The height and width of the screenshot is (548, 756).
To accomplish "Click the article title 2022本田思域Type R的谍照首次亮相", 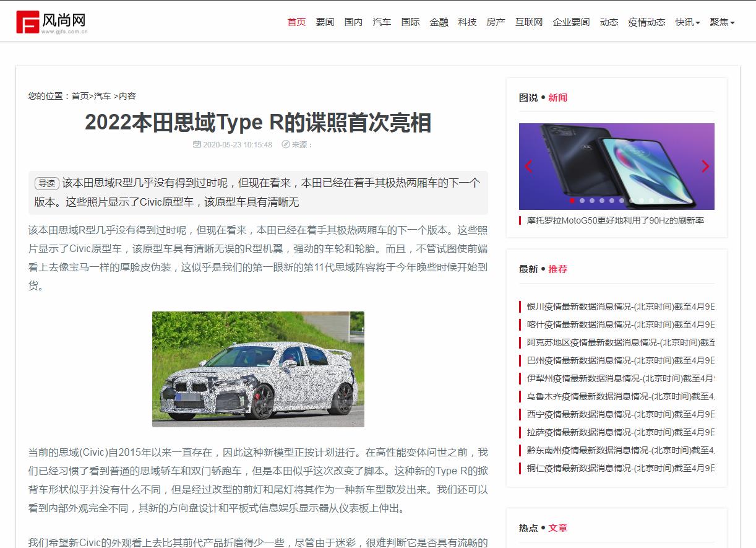I will 258,123.
